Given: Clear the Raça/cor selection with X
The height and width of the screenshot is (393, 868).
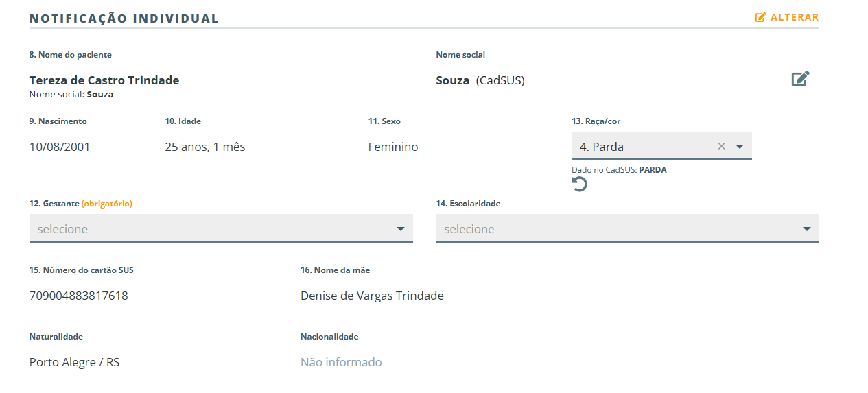Looking at the screenshot, I should click(721, 146).
